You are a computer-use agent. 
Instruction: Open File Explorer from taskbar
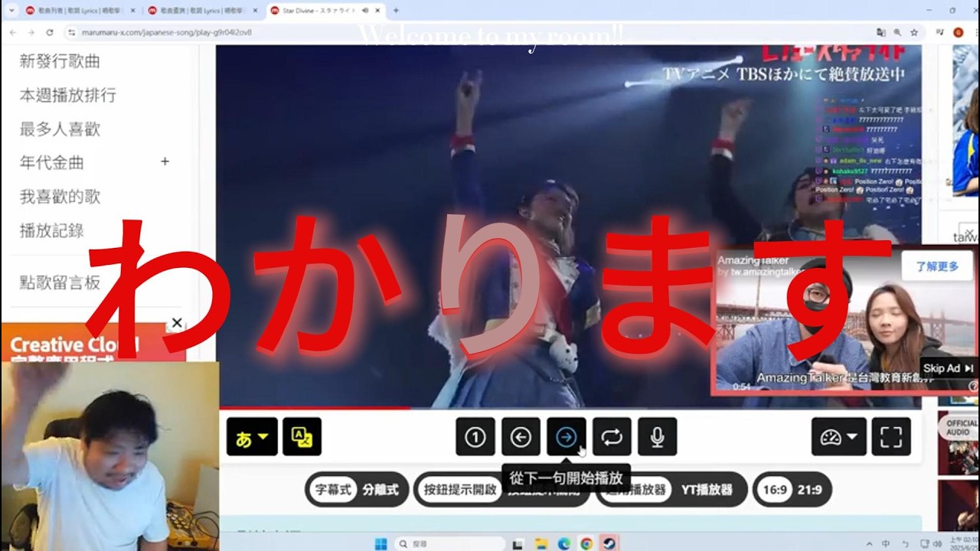(541, 543)
